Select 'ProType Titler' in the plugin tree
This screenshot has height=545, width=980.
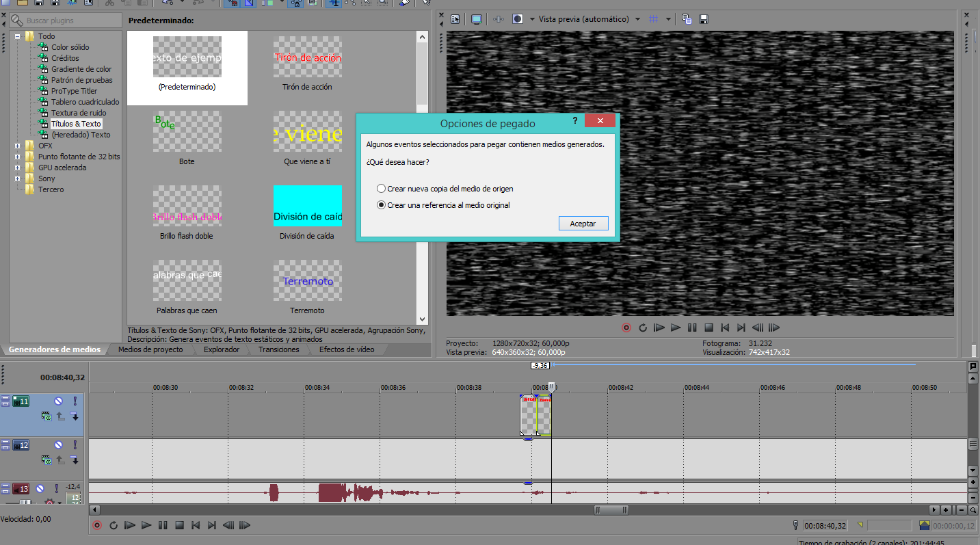click(x=74, y=91)
